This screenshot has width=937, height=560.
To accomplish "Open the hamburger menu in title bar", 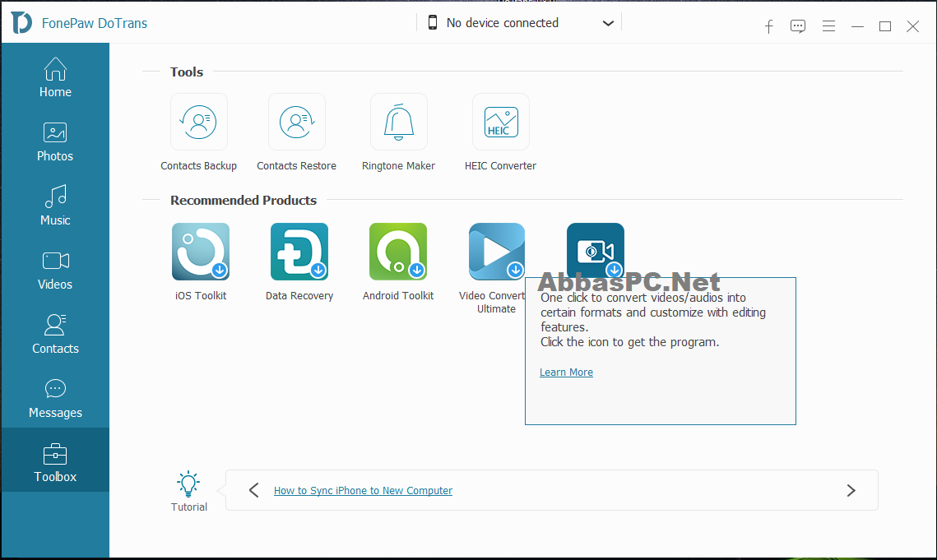I will 828,26.
